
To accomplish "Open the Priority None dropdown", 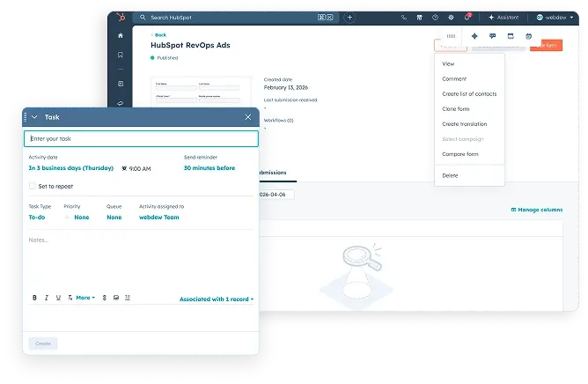I will pyautogui.click(x=81, y=217).
